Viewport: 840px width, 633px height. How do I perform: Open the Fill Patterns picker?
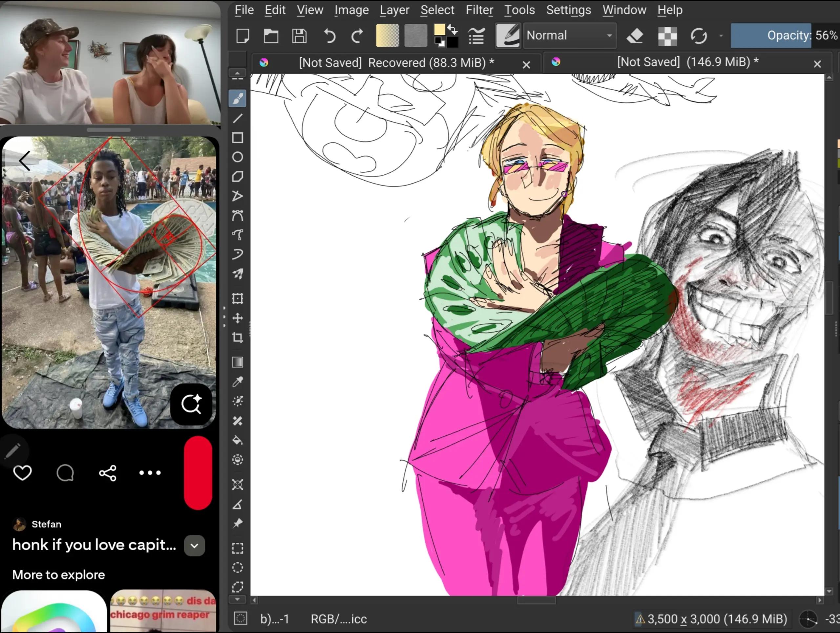pyautogui.click(x=416, y=36)
